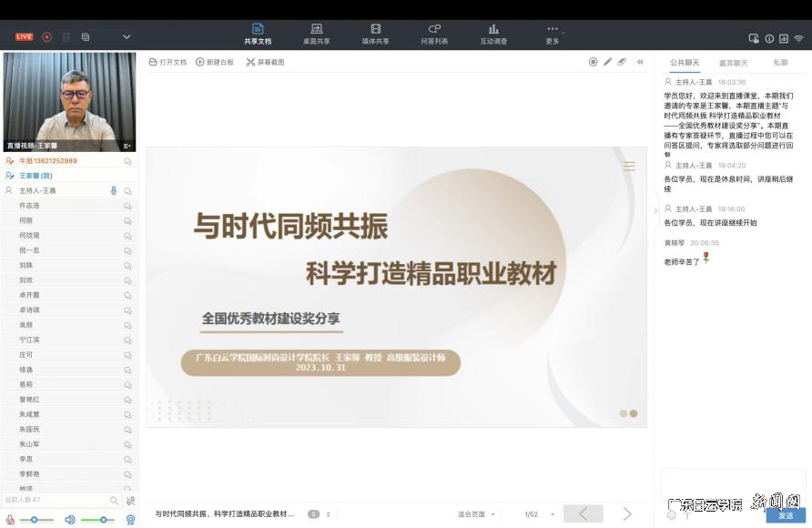Collapse the annotation toolbar with the chevron
This screenshot has width=812, height=528.
pos(640,62)
